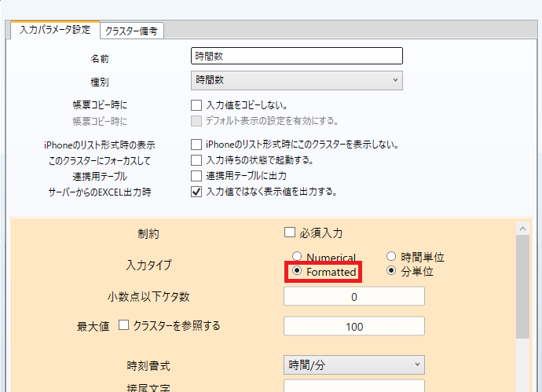
Task: Open the 種別 dropdown
Action: pyautogui.click(x=296, y=80)
